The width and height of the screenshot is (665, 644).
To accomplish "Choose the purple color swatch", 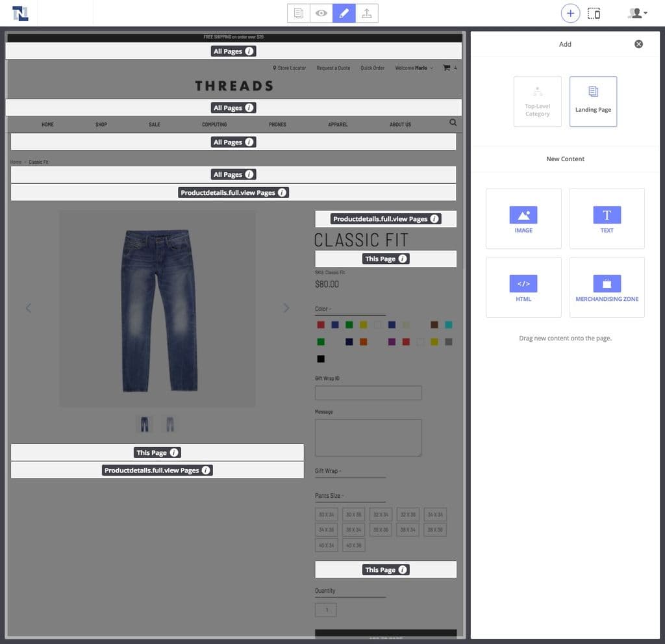I will (392, 342).
